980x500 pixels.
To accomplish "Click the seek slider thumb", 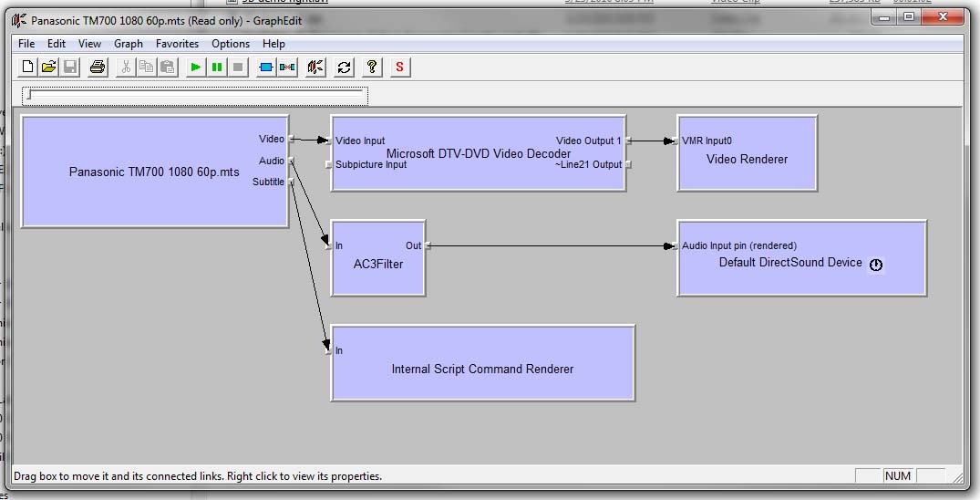I will pyautogui.click(x=29, y=95).
